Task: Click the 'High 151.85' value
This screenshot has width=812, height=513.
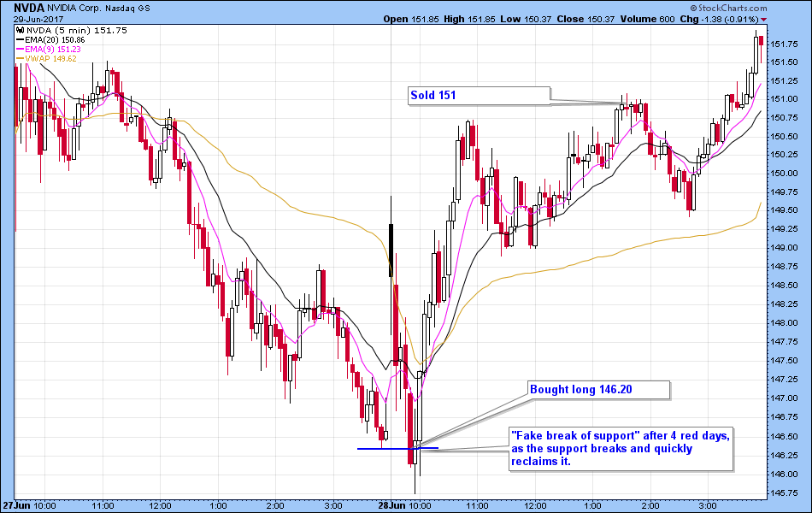Action: [x=470, y=19]
